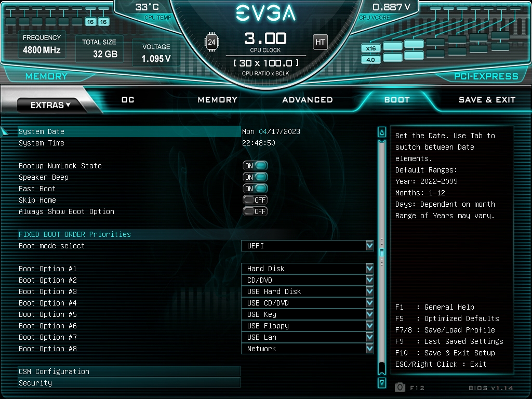Open Boot Option #3 USB Hard Disk dropdown
Viewport: 532px width, 399px height.
[308, 291]
